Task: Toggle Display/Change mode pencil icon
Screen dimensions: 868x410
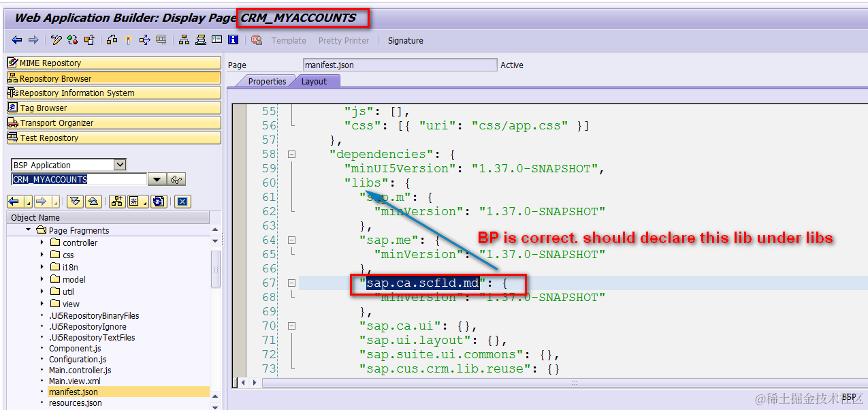Action: coord(57,40)
